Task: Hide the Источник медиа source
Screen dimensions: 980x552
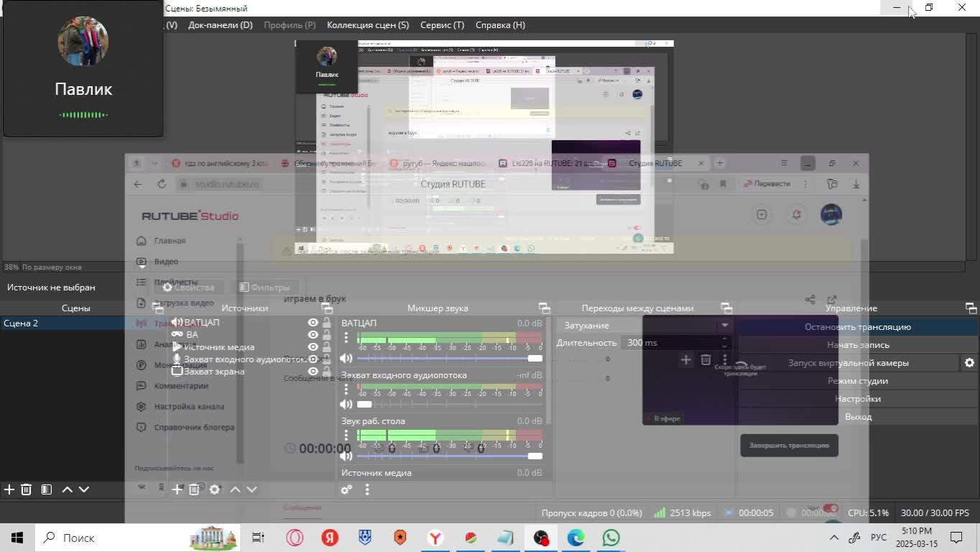Action: 313,347
